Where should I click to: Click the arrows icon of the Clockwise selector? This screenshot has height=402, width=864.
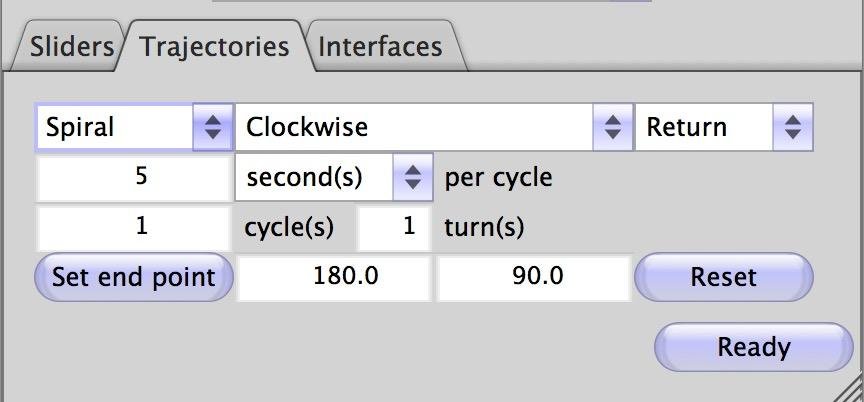tap(612, 127)
